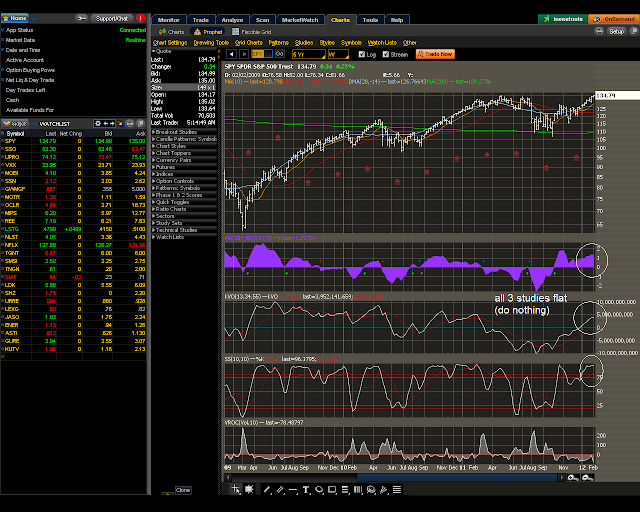640x512 pixels.
Task: Click the detach icon right of Setup
Action: pos(634,31)
